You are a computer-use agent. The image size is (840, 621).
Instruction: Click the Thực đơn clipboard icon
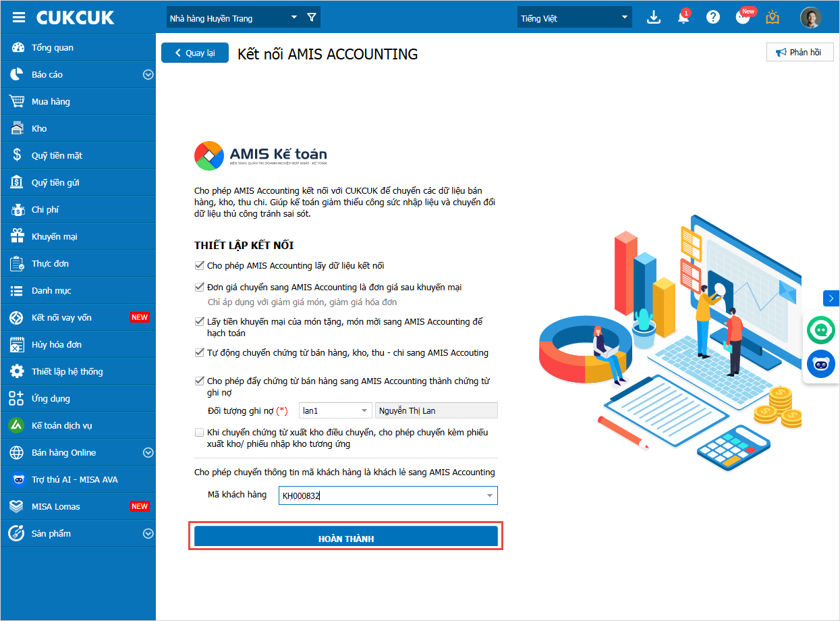pos(17,263)
